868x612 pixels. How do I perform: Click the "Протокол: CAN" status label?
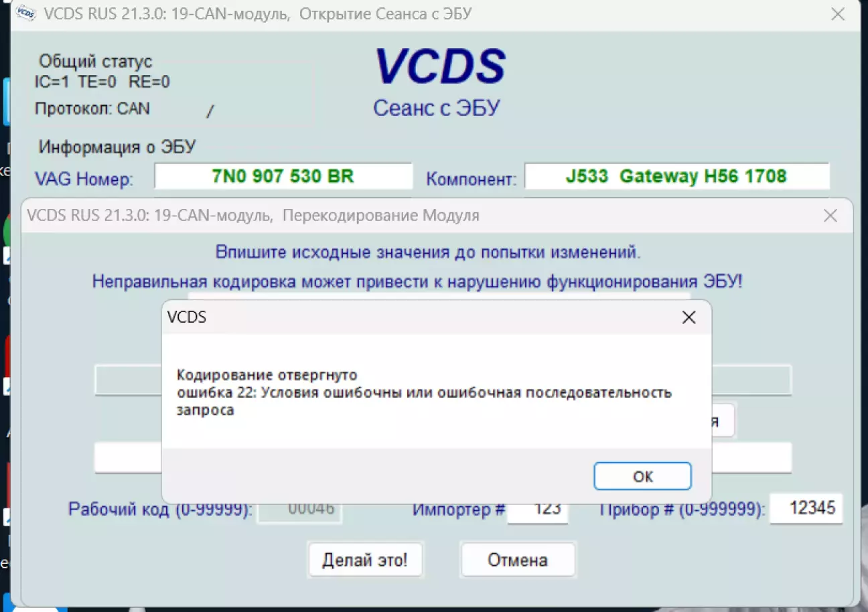92,108
